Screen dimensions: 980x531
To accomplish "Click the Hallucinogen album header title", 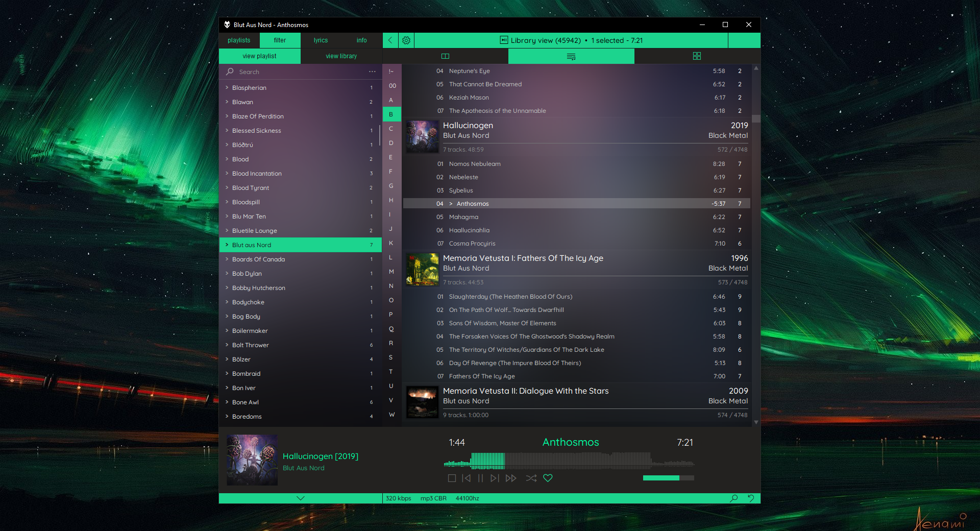I will (468, 126).
